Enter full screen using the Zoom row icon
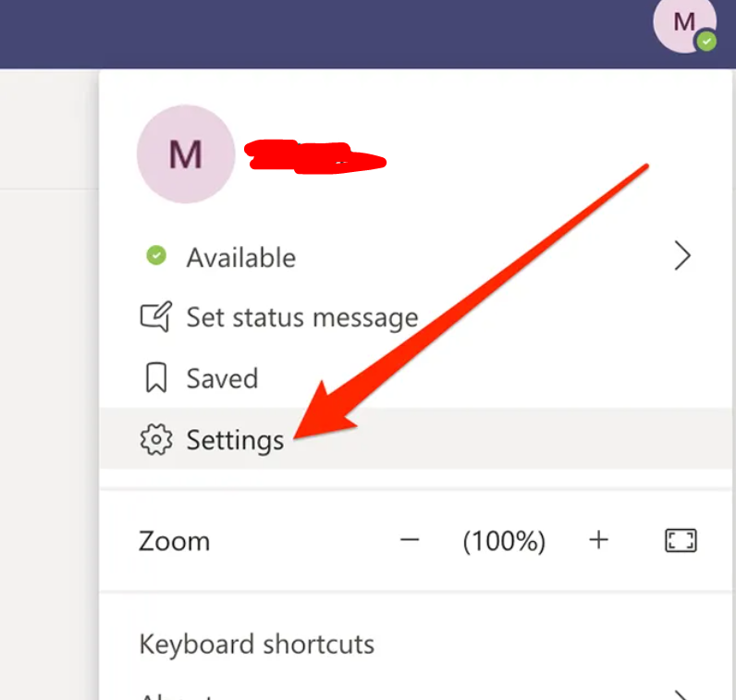736x700 pixels. [x=681, y=540]
